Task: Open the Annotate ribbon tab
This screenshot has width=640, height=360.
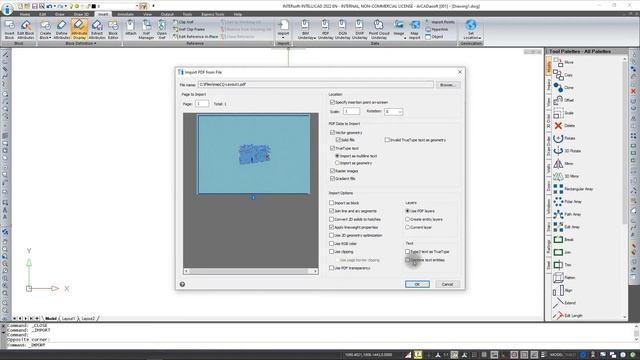Action: click(125, 14)
